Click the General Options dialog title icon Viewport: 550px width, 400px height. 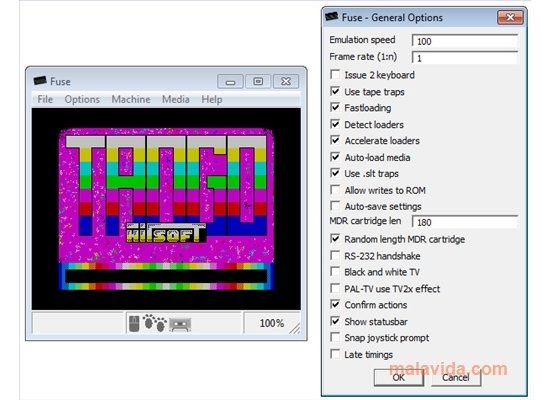[331, 16]
